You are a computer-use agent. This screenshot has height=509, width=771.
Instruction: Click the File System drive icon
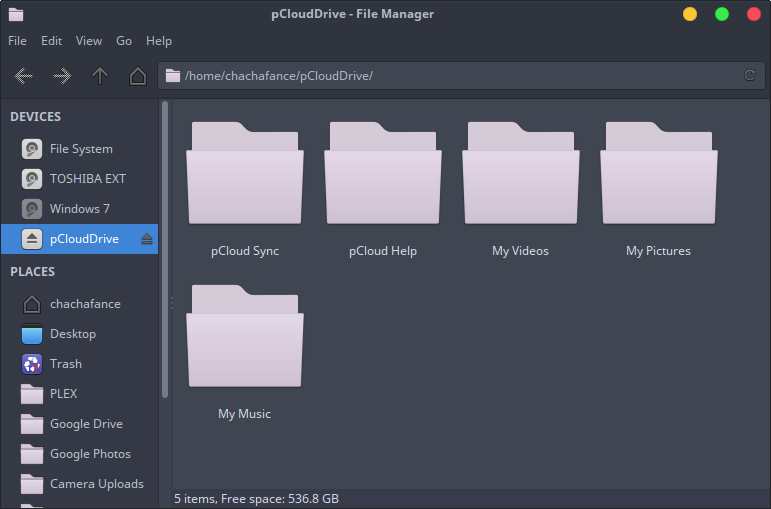[32, 149]
